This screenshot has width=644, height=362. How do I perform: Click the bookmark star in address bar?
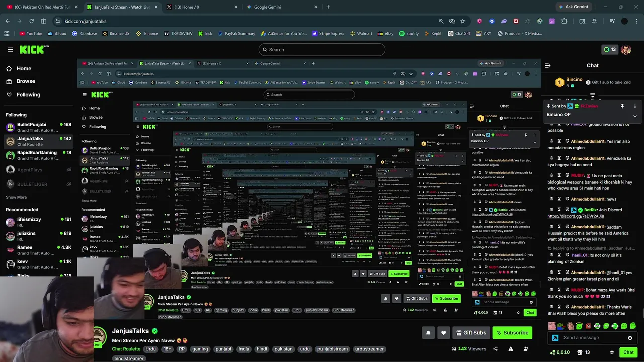tap(463, 21)
